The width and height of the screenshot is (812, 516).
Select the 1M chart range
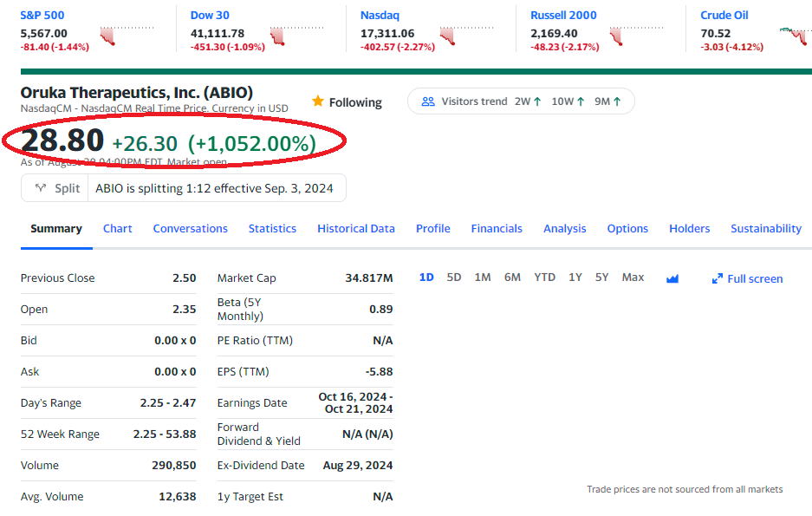tap(483, 278)
